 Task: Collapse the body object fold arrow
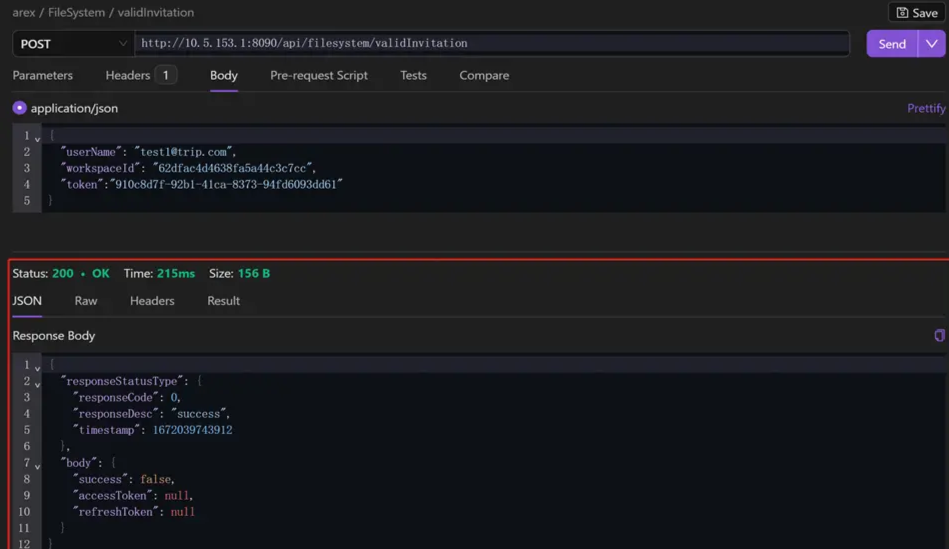38,465
